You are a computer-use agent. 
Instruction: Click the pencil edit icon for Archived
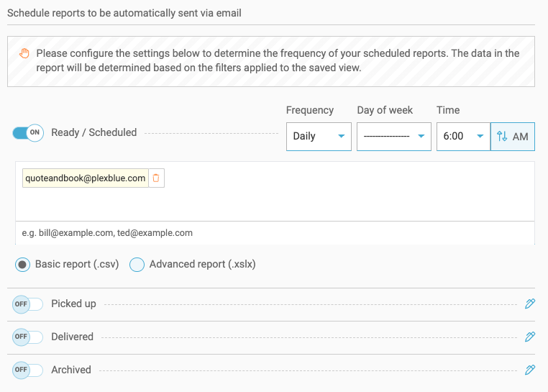coord(530,370)
